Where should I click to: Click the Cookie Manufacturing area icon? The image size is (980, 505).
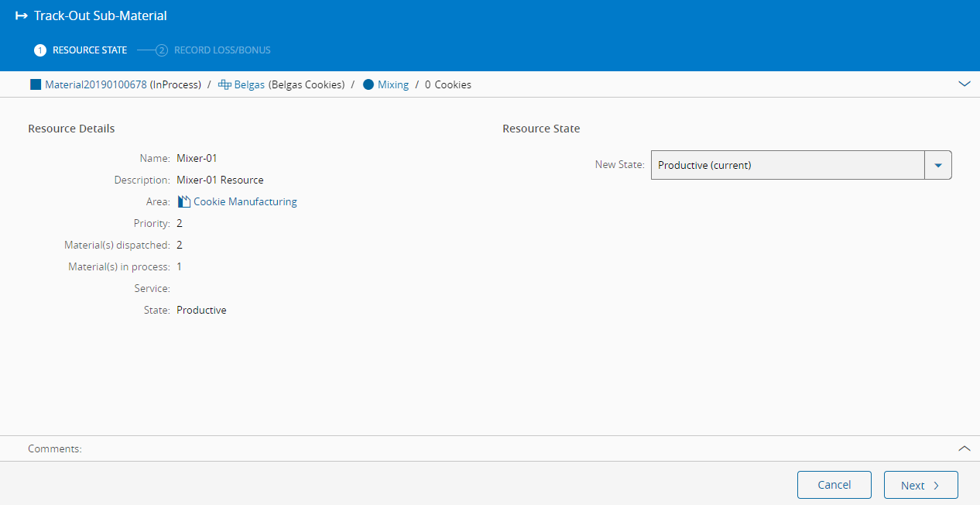coord(183,201)
